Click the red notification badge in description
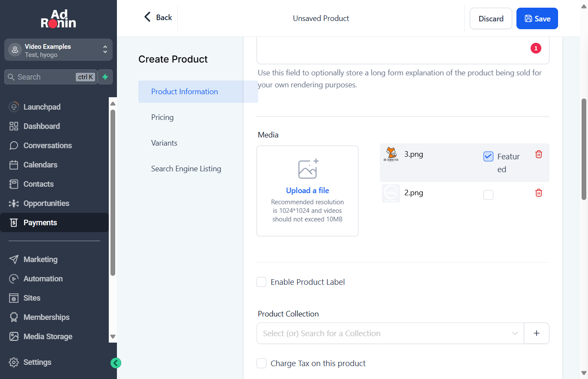Screen dimensions: 588x379 (536, 48)
